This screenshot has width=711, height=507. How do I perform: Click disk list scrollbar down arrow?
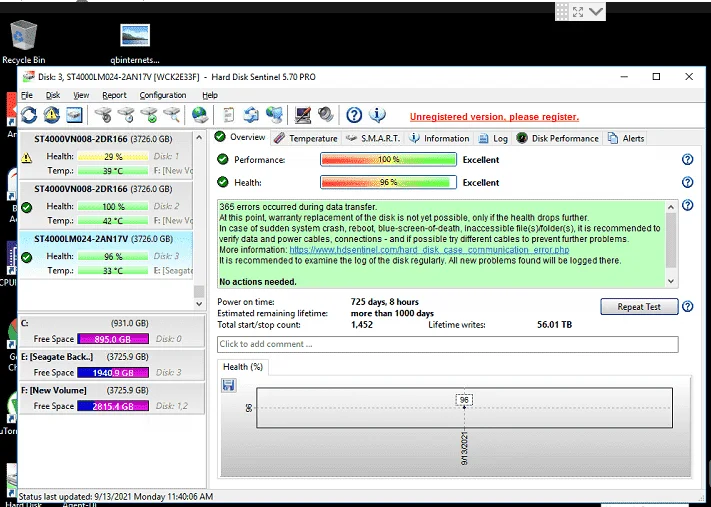click(199, 304)
